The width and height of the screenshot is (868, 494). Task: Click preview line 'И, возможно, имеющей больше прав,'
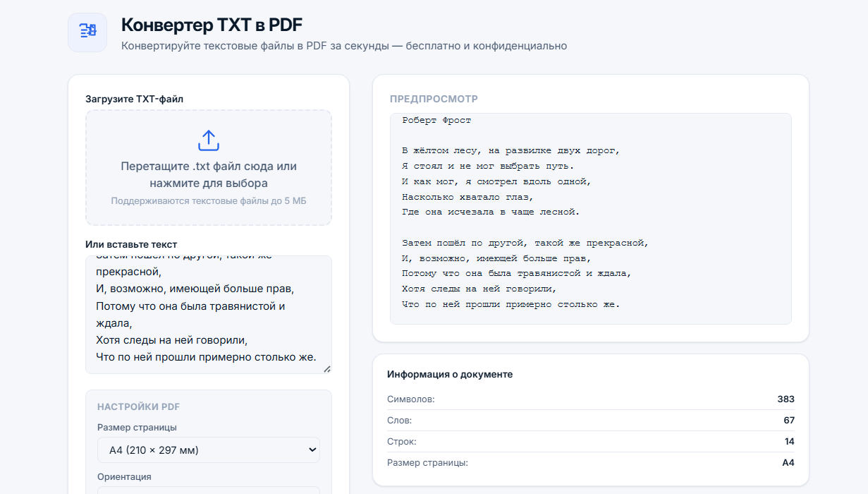(x=496, y=258)
